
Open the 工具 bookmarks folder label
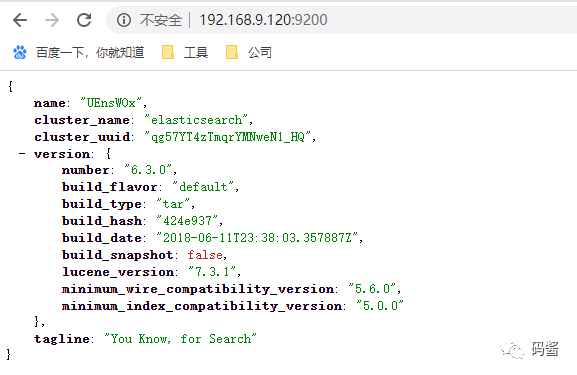pos(196,53)
